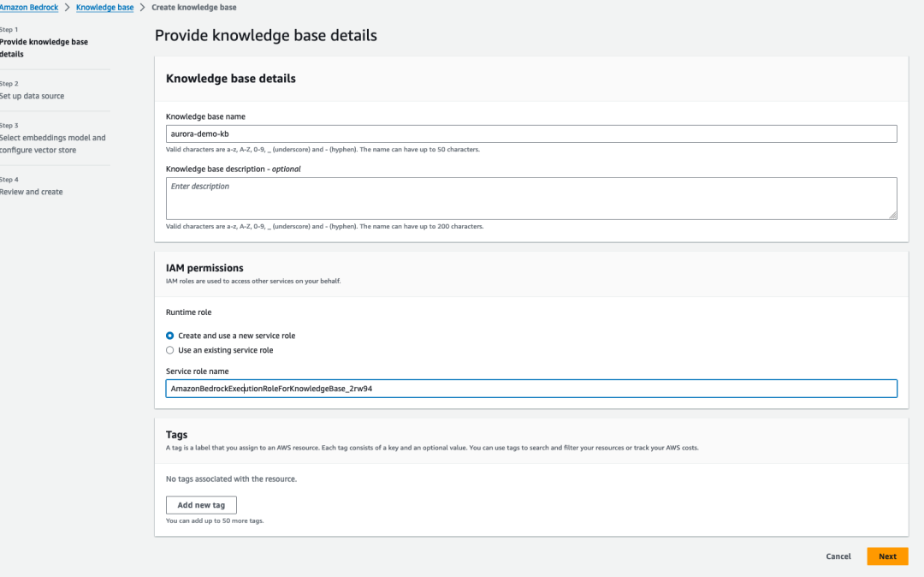Click IAM roles are used to access text
Viewport: 924px width, 577px height.
(x=253, y=281)
